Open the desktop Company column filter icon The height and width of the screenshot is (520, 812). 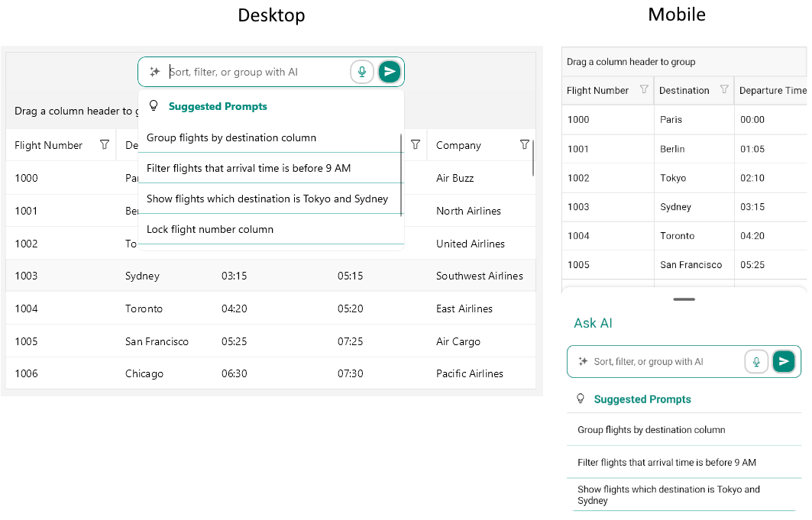(524, 145)
